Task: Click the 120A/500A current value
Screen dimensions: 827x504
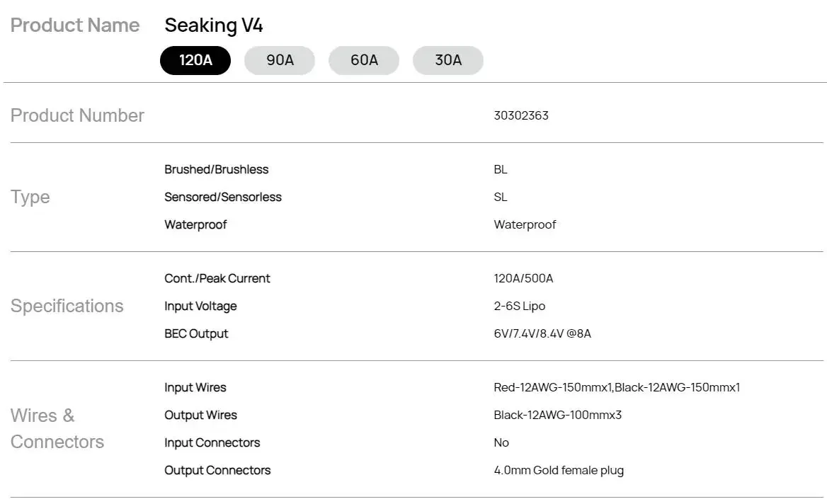Action: [523, 278]
